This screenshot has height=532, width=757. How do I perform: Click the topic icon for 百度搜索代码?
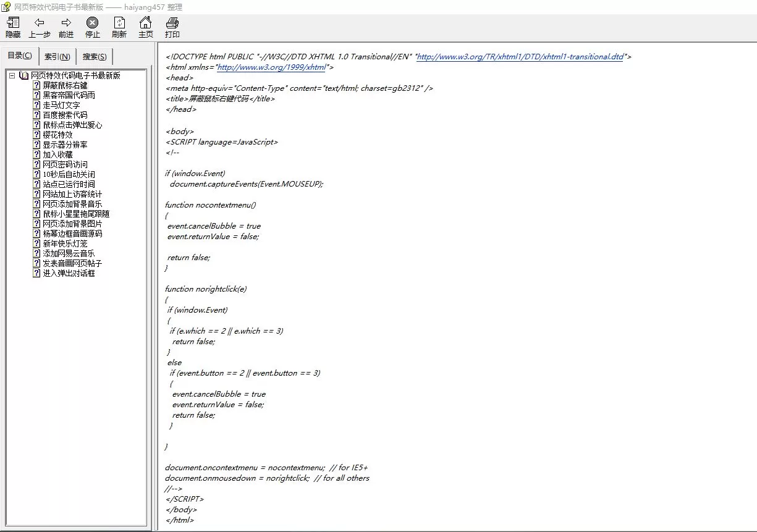(36, 115)
